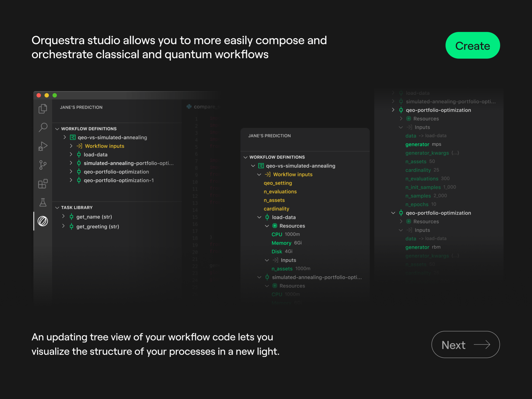Image resolution: width=532 pixels, height=399 pixels.
Task: Select the generator rbm row
Action: click(x=423, y=247)
